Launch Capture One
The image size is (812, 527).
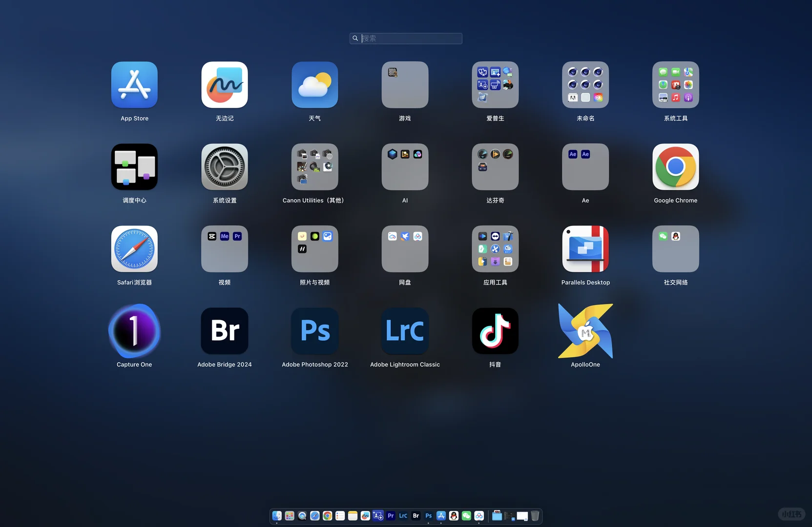(134, 331)
